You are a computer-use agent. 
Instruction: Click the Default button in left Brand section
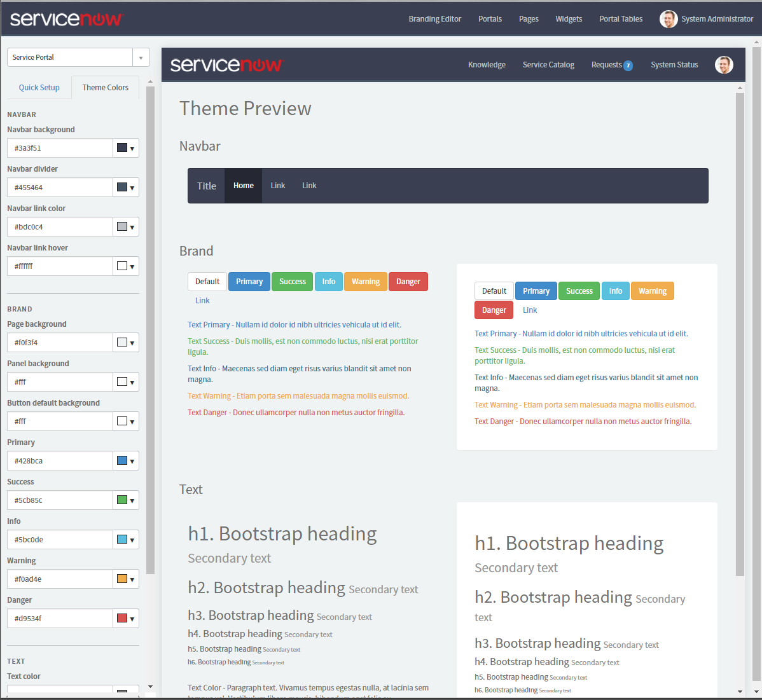[x=207, y=282]
